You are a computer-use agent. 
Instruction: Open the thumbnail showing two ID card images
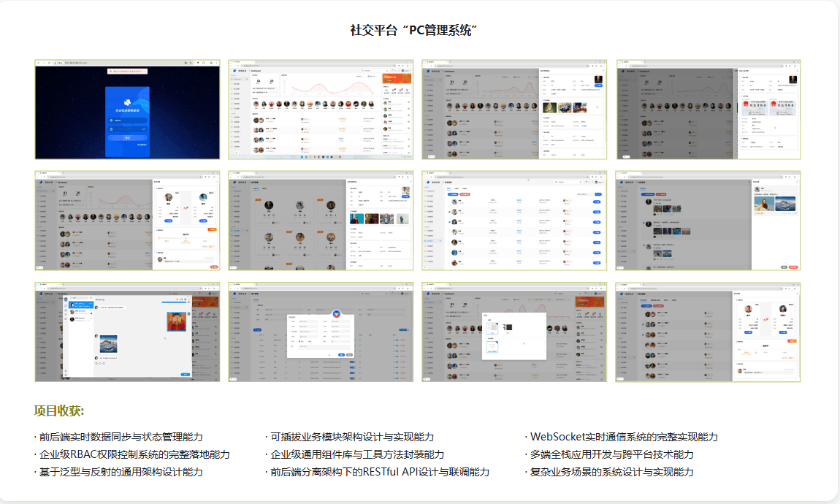(709, 110)
